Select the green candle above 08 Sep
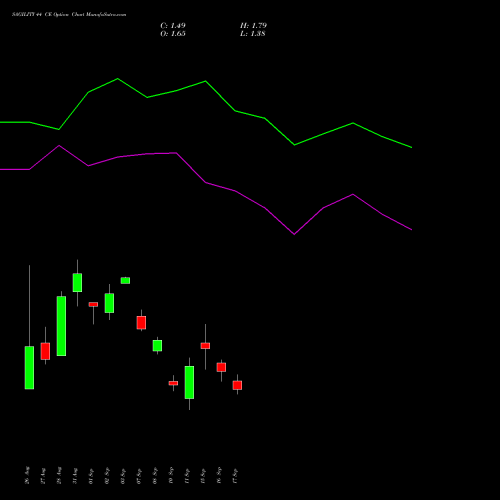 point(157,345)
